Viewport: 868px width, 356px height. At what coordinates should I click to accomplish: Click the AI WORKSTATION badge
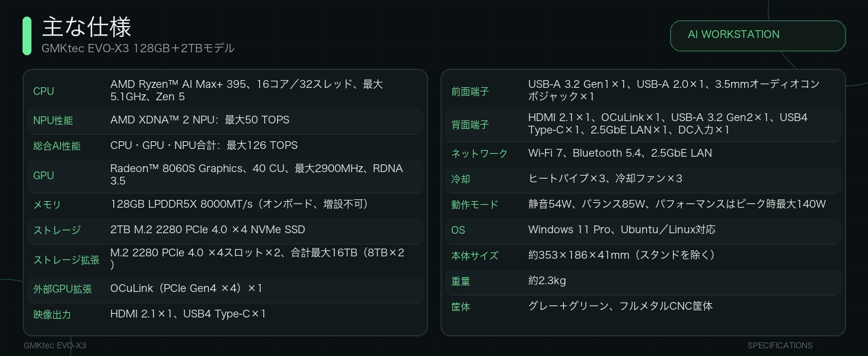(x=758, y=36)
